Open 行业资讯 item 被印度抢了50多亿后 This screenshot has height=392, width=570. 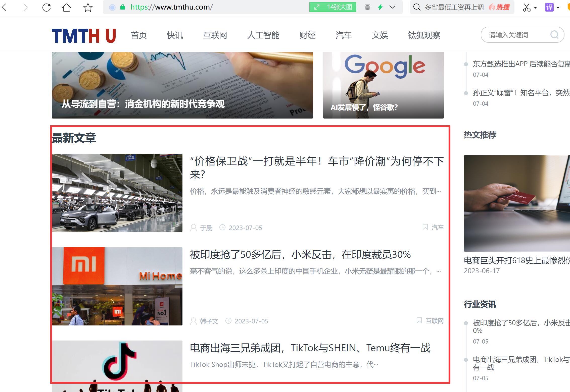(x=521, y=326)
